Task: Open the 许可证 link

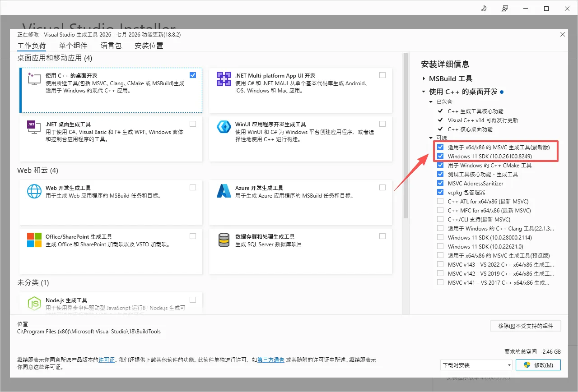Action: click(x=107, y=360)
